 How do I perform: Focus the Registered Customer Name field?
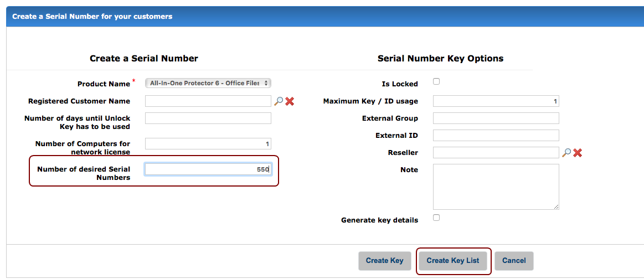click(x=208, y=101)
